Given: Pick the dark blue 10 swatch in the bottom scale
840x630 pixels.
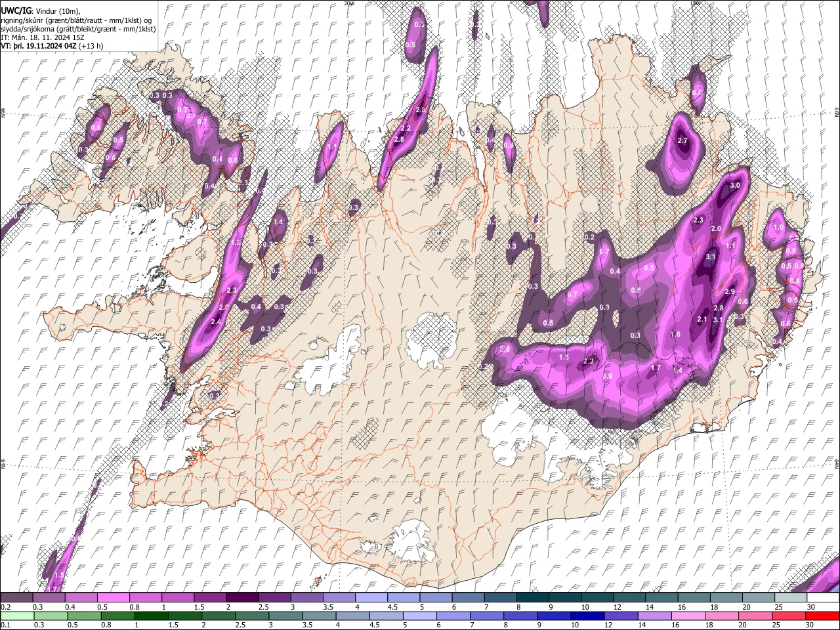Looking at the screenshot, I should [x=587, y=616].
